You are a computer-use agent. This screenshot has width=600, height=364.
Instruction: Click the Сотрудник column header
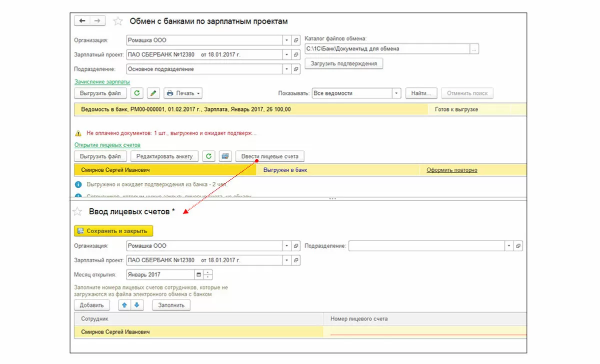click(199, 319)
